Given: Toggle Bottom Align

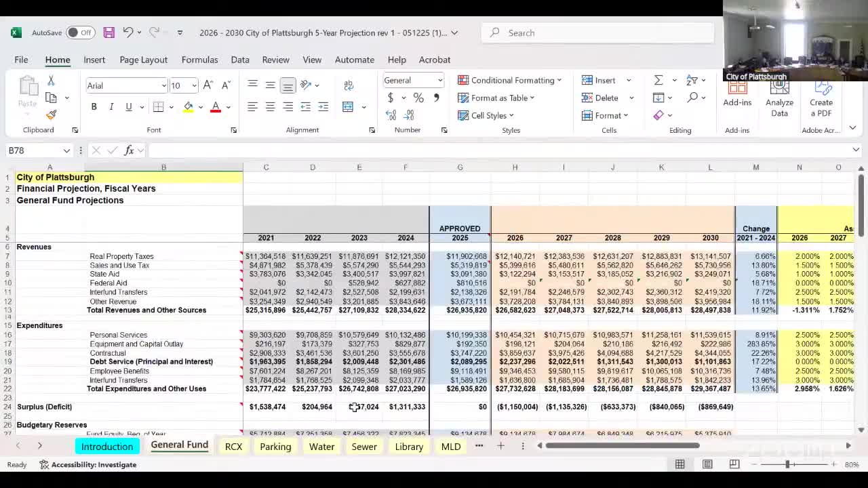Looking at the screenshot, I should click(288, 85).
